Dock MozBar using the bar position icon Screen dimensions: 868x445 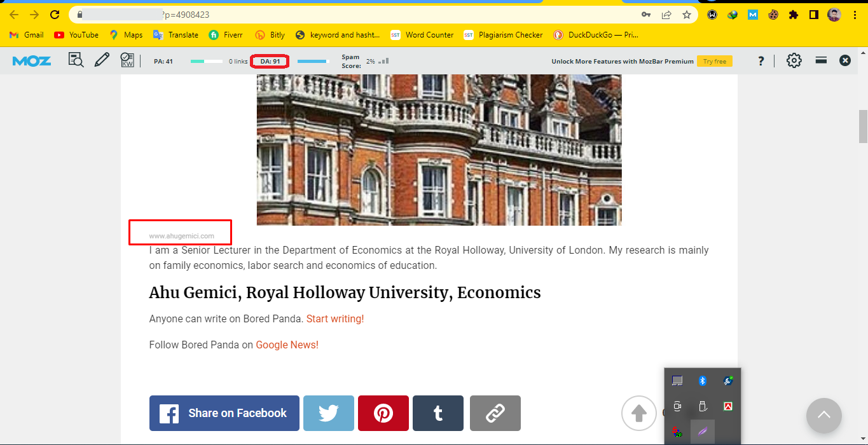[821, 60]
